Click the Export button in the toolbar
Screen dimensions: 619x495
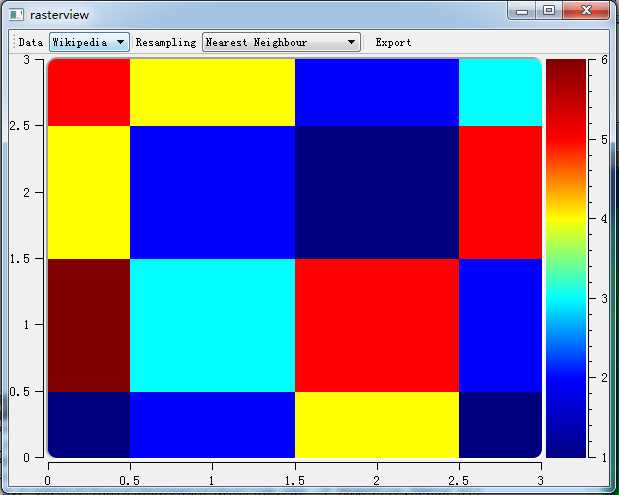393,42
